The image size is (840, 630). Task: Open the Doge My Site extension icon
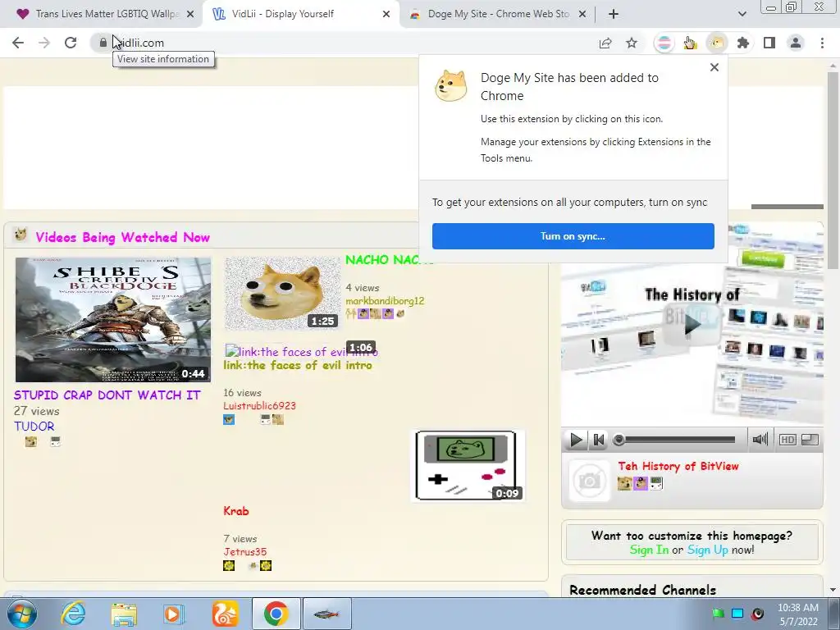pos(716,43)
